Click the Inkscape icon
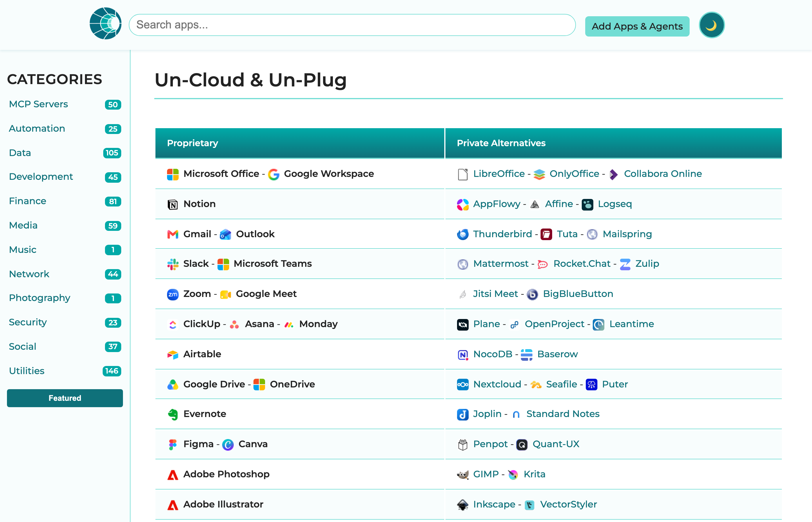Viewport: 812px width, 522px height. pyautogui.click(x=463, y=505)
